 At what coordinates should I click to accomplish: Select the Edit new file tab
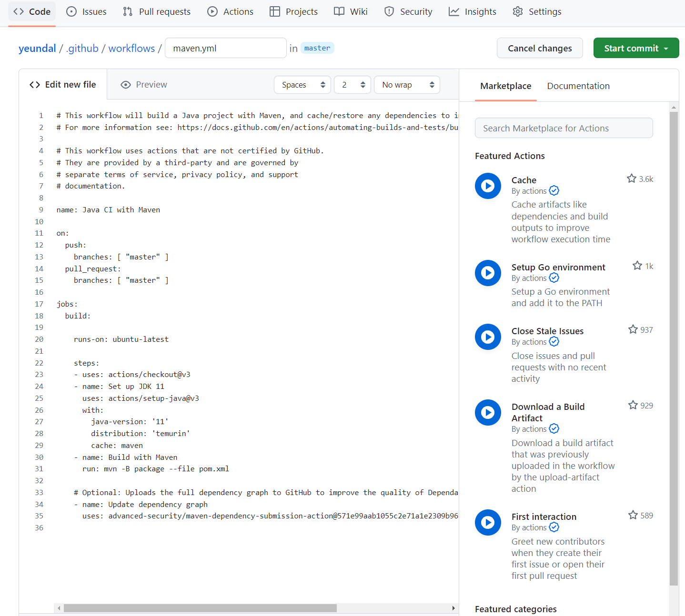pyautogui.click(x=63, y=85)
